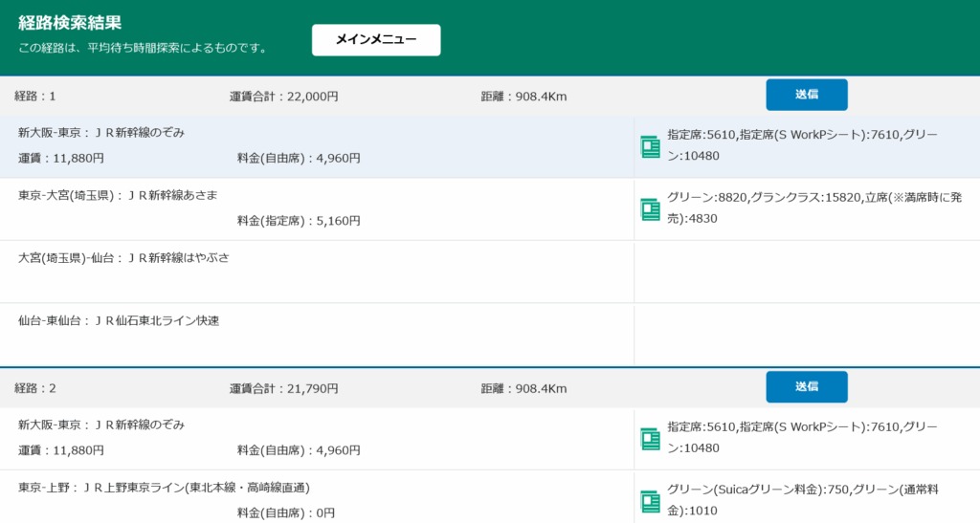Select 大宮(埼玉県)-仙台 はやぶさ segment

pyautogui.click(x=123, y=258)
